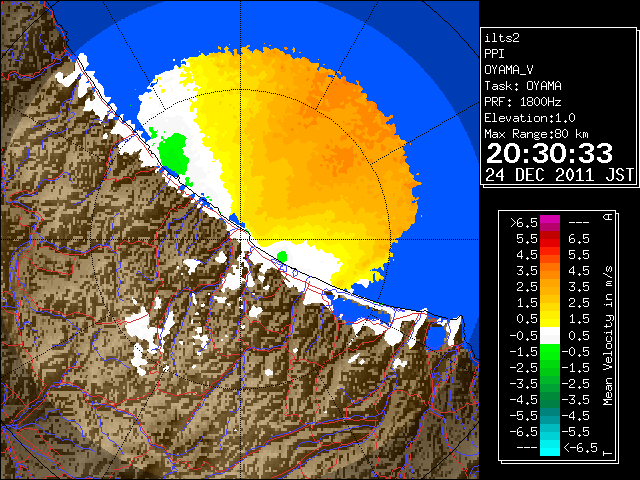Click the letter T at legend bottom

608,453
